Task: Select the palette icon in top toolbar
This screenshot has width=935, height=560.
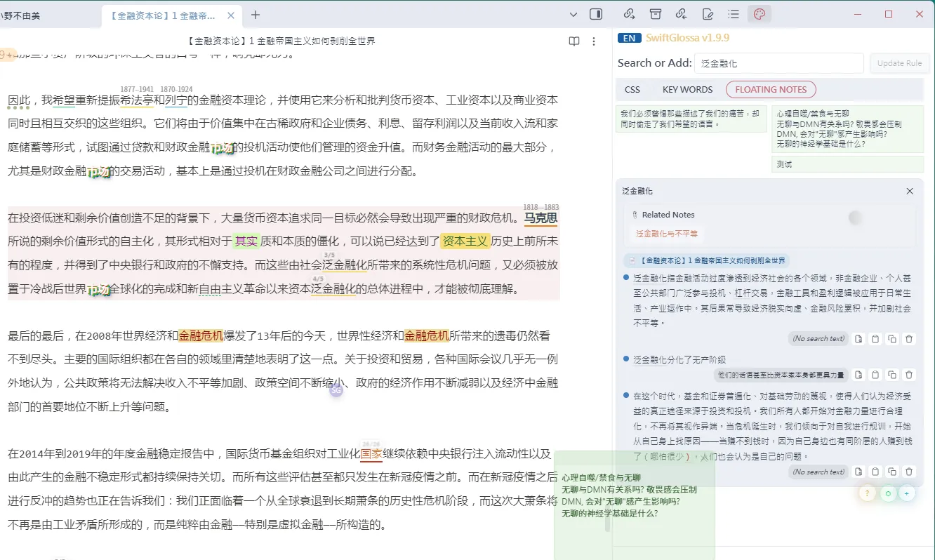Action: 759,14
